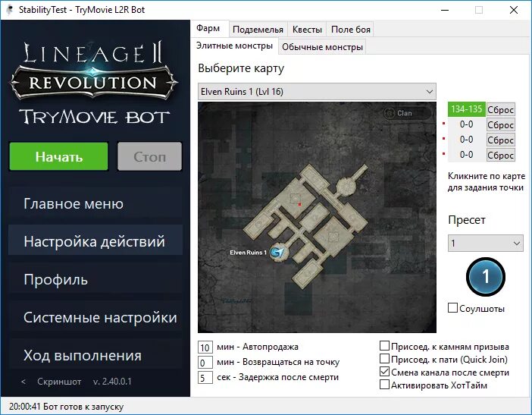This screenshot has height=415, width=532.
Task: Open Настройка действий in the sidebar
Action: coord(95,241)
